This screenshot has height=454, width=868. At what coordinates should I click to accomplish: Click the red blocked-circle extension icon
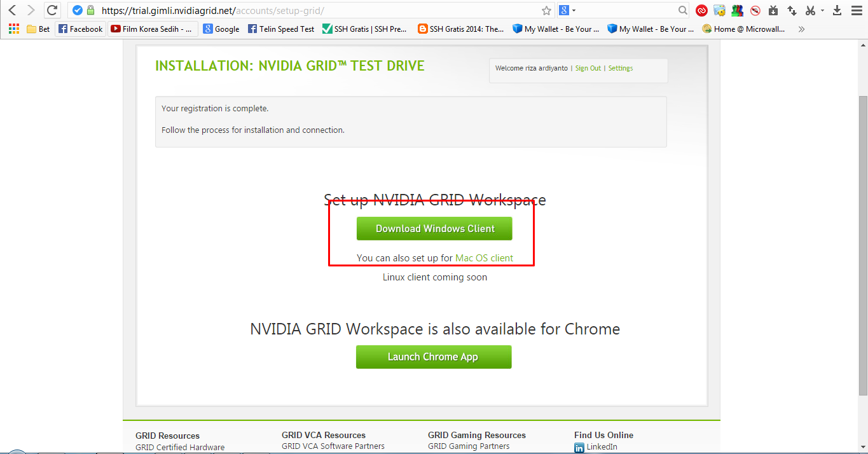coord(755,10)
